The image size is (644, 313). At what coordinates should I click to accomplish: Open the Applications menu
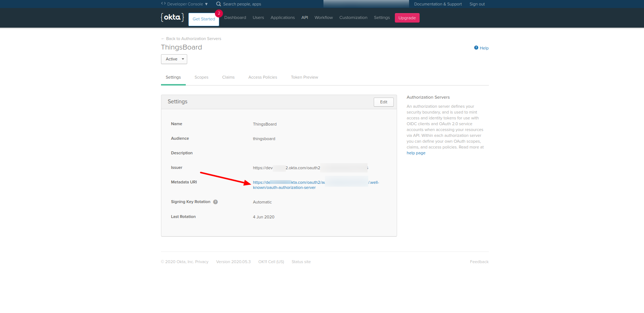coord(283,17)
